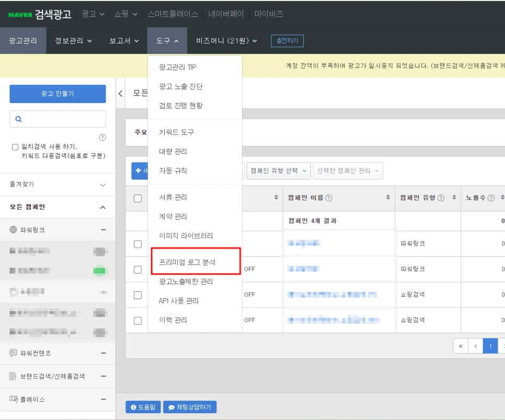The image size is (505, 420).
Task: Sort ON/OFF column using arrows
Action: point(276,197)
